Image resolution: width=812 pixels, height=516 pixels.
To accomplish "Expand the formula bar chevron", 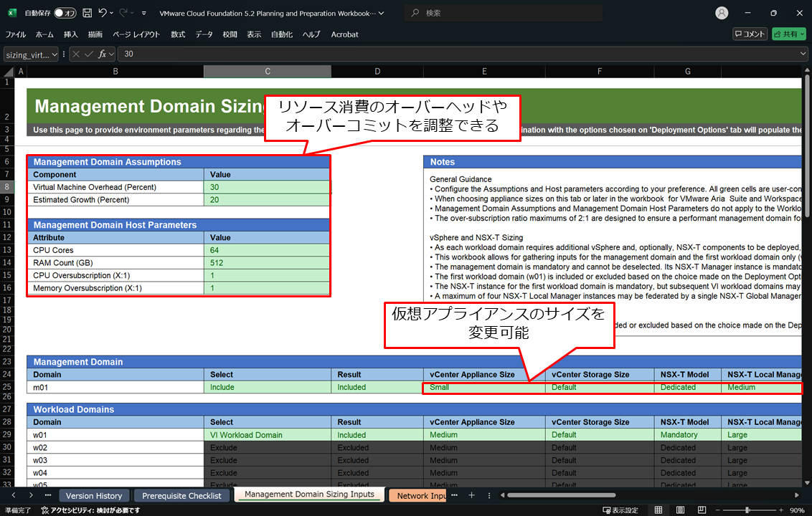I will (803, 54).
